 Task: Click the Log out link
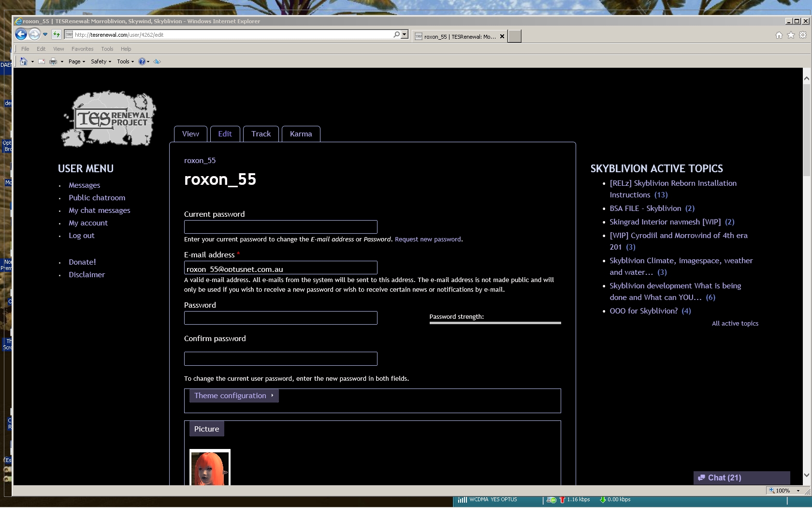pyautogui.click(x=82, y=236)
